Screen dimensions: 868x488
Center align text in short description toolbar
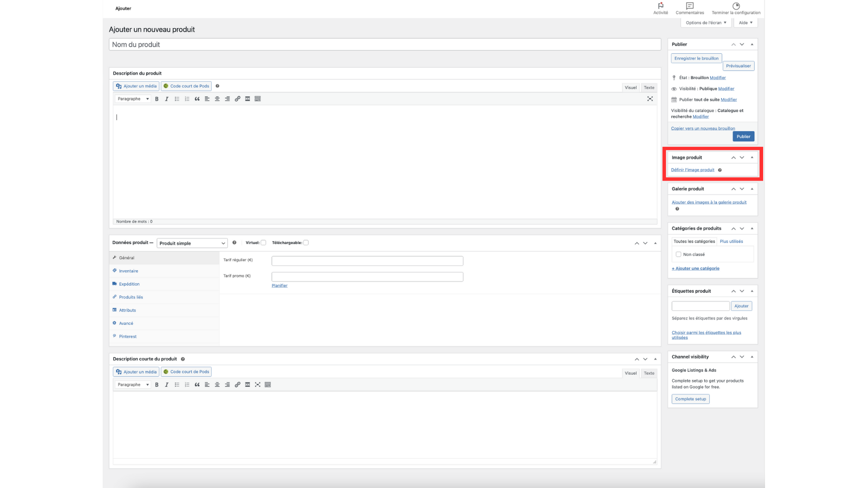pos(217,385)
